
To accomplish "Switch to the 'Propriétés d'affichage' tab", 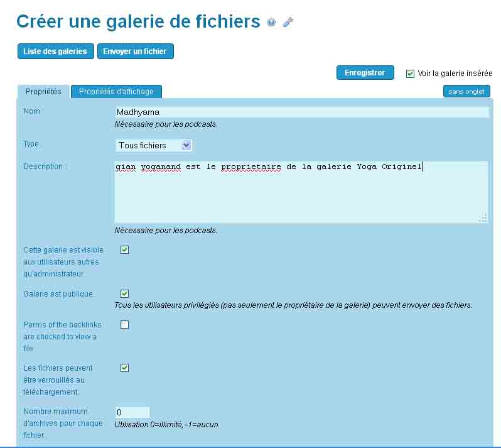I will 116,92.
